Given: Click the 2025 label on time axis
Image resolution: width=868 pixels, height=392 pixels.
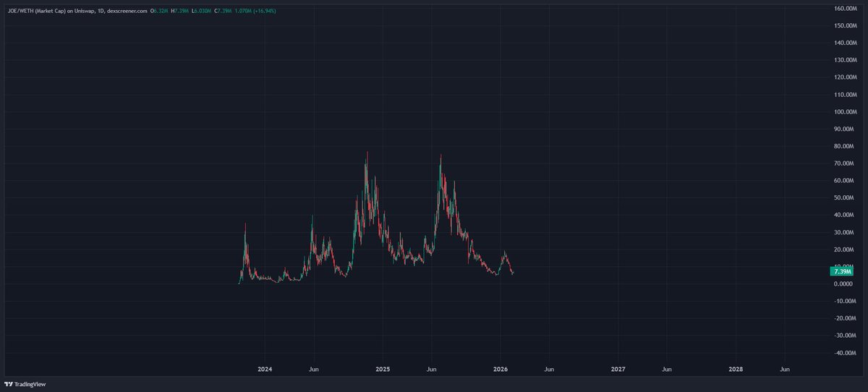Looking at the screenshot, I should [x=383, y=369].
